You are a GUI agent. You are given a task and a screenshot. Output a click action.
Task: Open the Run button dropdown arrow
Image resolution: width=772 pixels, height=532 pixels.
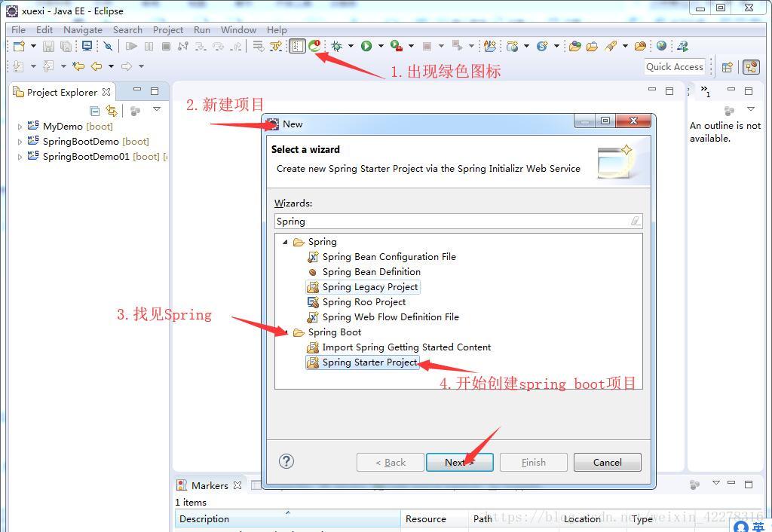pos(381,46)
